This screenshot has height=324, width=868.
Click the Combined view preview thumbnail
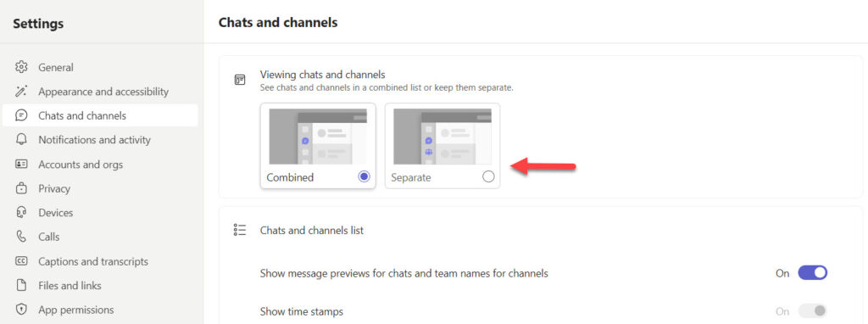tap(318, 137)
